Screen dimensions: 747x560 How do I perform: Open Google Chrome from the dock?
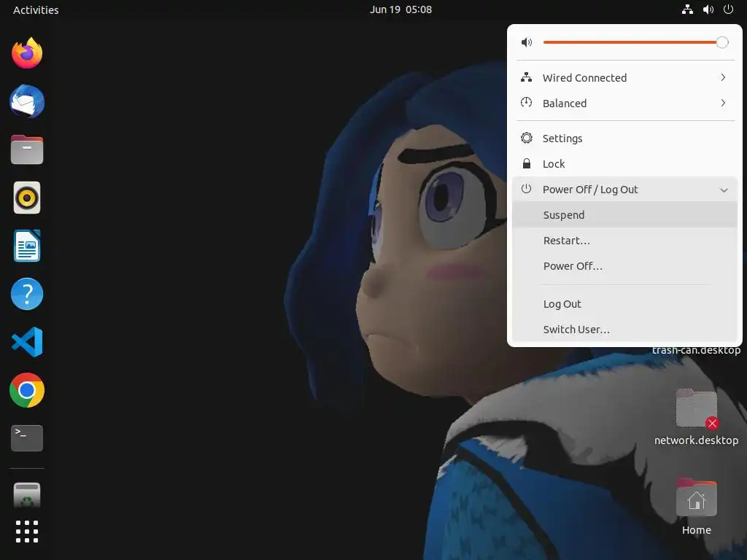coord(27,390)
